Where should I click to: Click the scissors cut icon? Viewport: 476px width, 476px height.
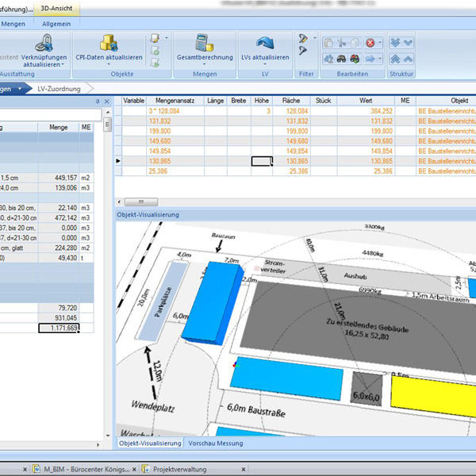tap(341, 42)
